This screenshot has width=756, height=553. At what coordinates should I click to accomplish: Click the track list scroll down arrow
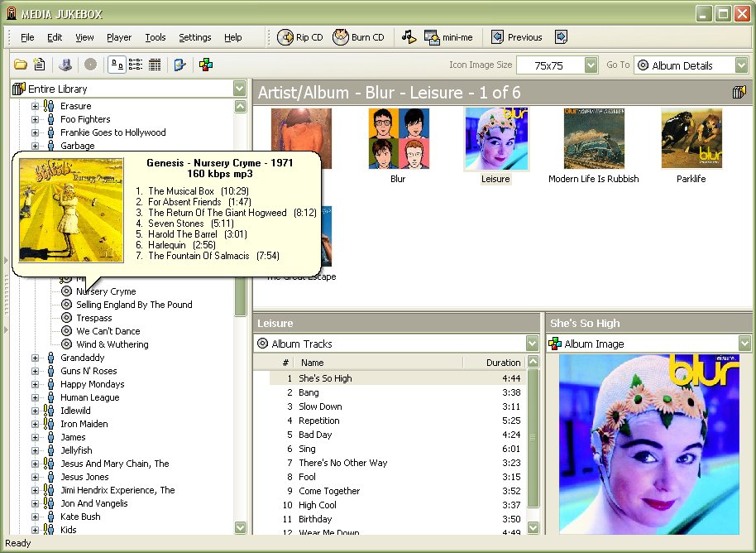tap(533, 527)
